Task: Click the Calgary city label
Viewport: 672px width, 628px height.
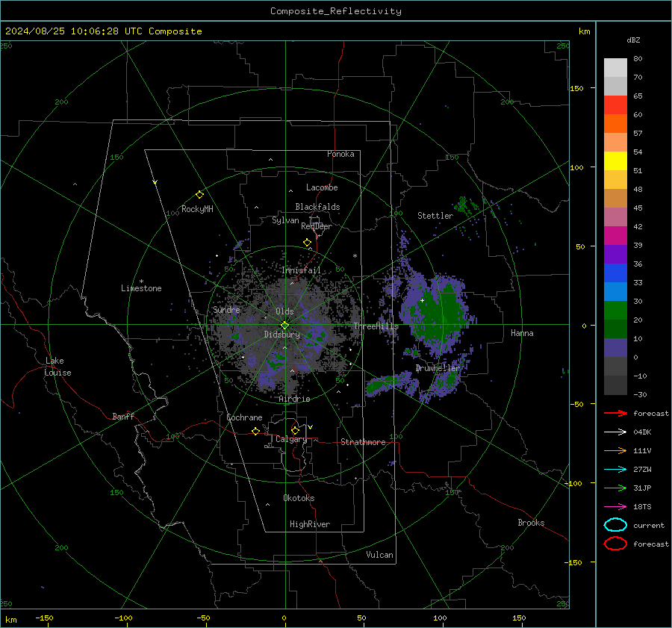Action: 291,439
